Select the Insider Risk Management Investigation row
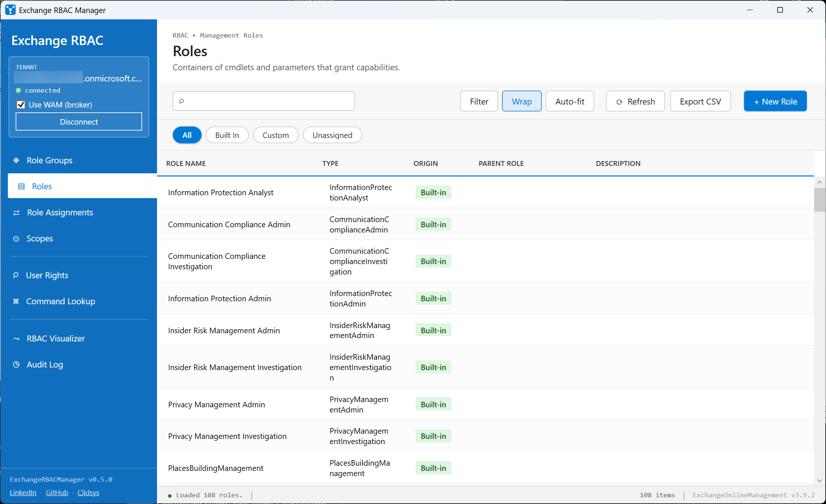 [x=486, y=367]
